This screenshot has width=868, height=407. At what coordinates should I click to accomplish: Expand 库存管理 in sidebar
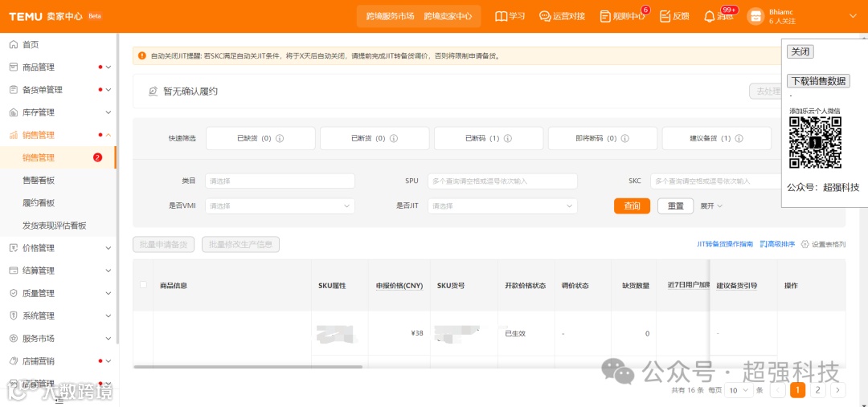[x=108, y=112]
